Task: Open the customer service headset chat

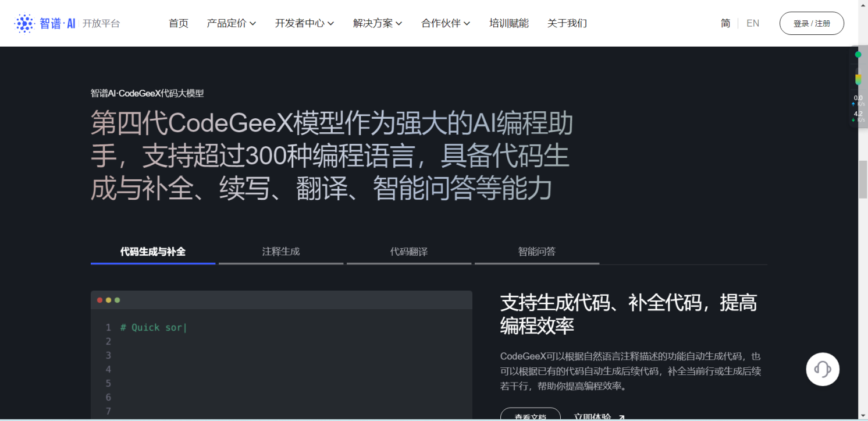Action: click(823, 369)
